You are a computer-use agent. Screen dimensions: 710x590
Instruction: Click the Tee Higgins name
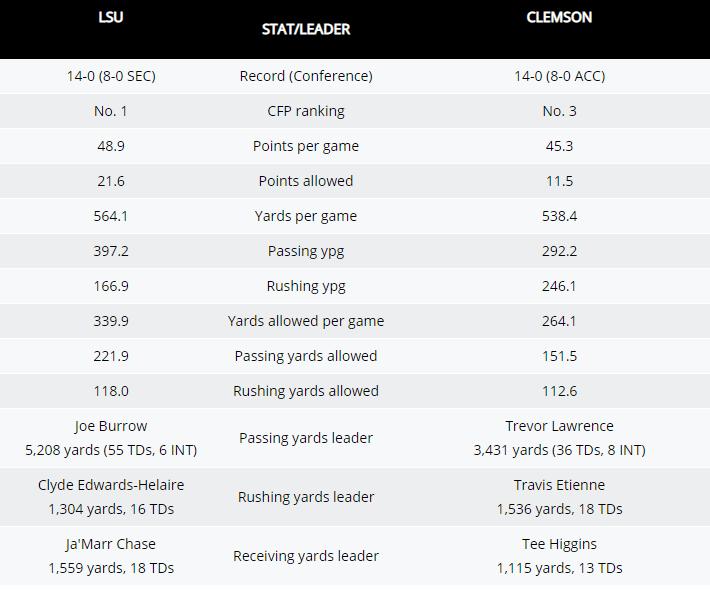[559, 544]
